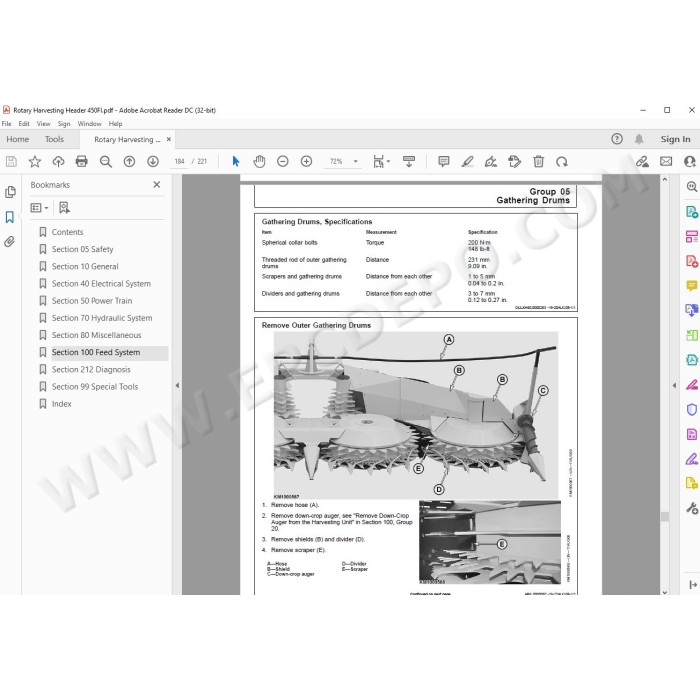Click the scrolling mode keyboard icon
Image resolution: width=700 pixels, height=700 pixels.
(x=408, y=162)
